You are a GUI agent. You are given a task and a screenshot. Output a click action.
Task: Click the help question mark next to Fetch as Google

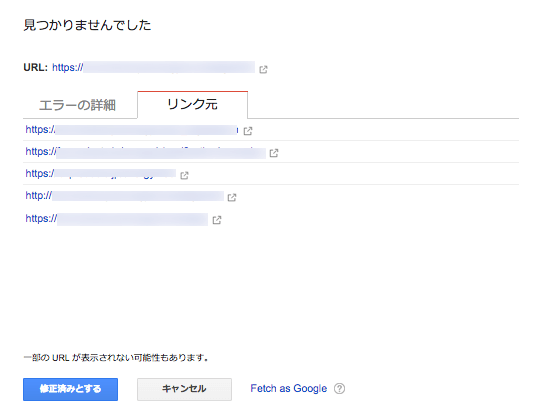[x=339, y=389]
